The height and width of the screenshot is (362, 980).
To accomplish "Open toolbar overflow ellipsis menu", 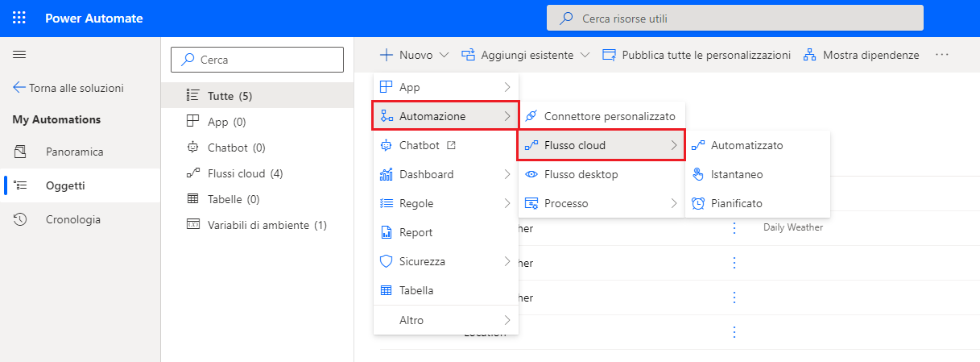I will (942, 55).
